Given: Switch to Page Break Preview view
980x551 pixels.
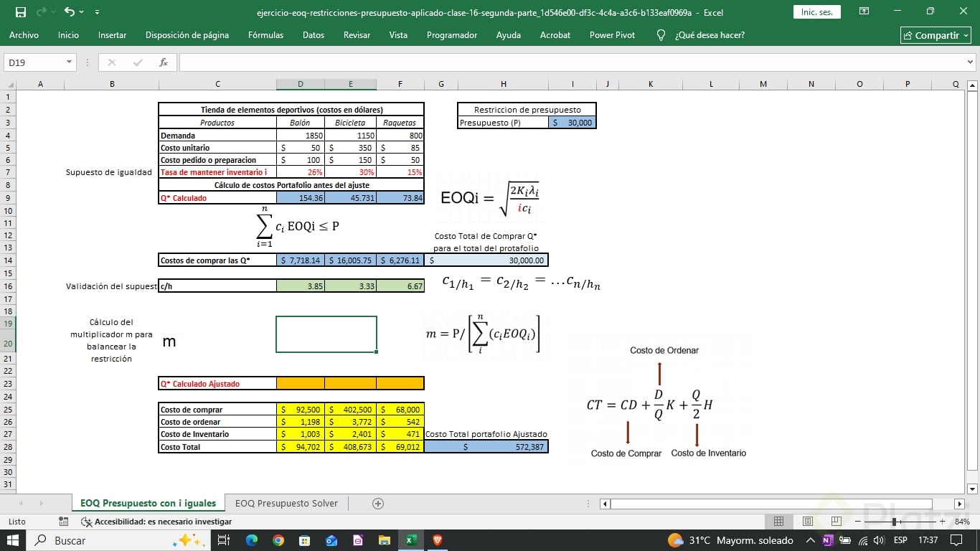Looking at the screenshot, I should click(x=836, y=522).
